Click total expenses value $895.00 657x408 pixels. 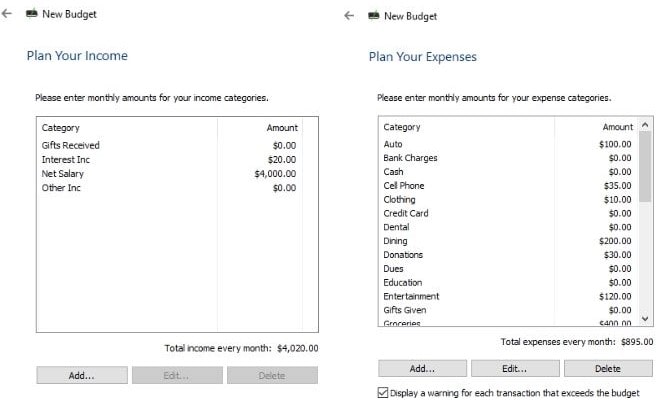[x=637, y=342]
